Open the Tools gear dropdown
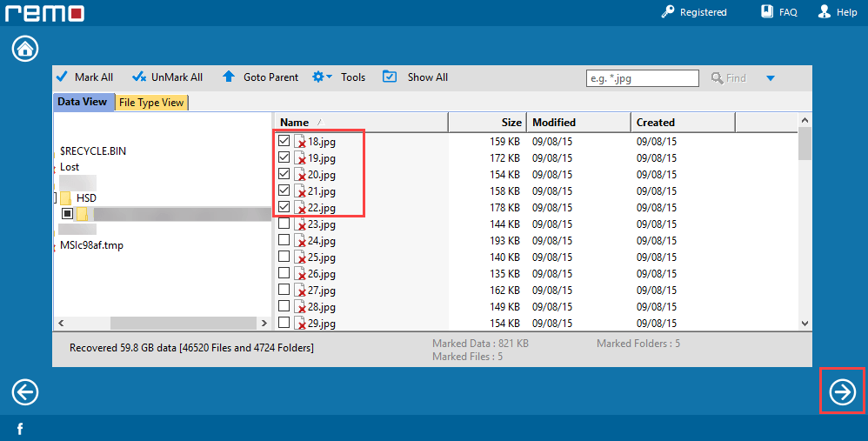 [x=322, y=77]
